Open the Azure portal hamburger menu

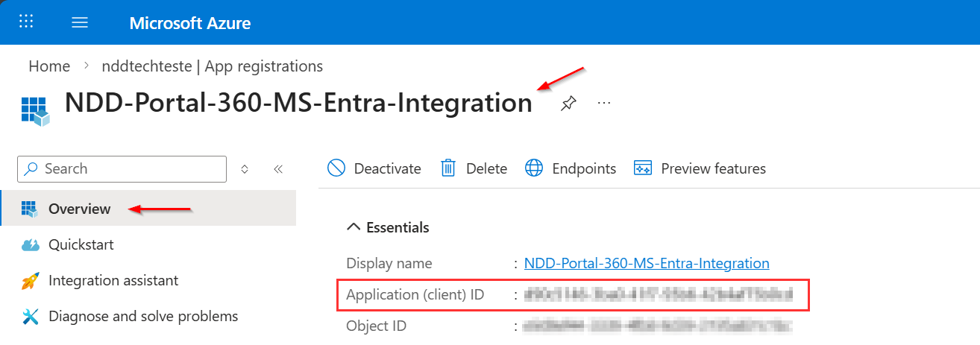pos(80,22)
